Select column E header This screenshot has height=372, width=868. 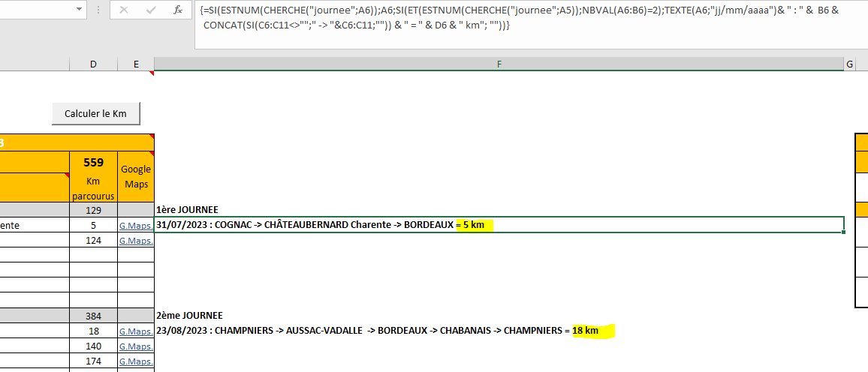(x=136, y=64)
